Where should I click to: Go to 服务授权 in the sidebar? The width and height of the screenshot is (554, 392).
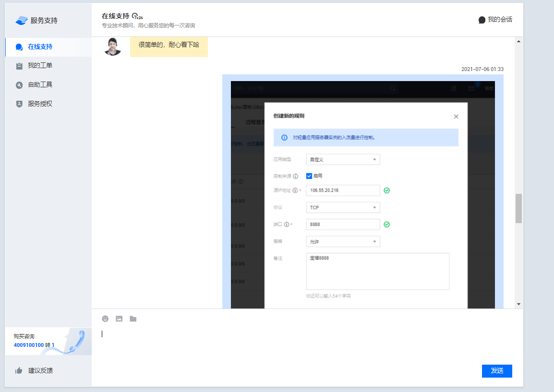[40, 104]
